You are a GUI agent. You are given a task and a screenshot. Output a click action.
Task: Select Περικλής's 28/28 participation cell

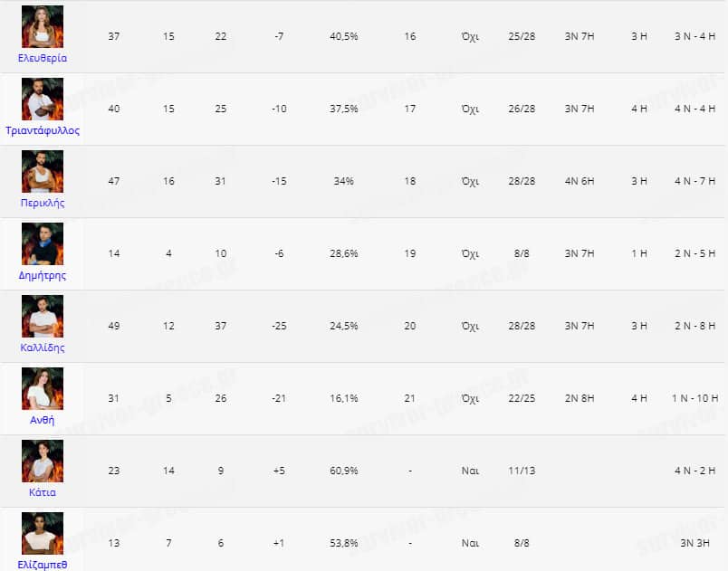522,181
